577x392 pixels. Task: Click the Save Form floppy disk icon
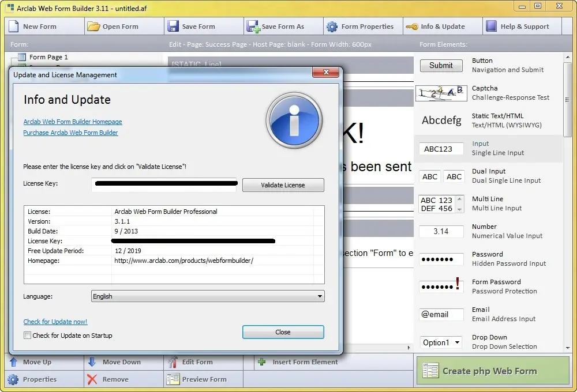coord(173,27)
